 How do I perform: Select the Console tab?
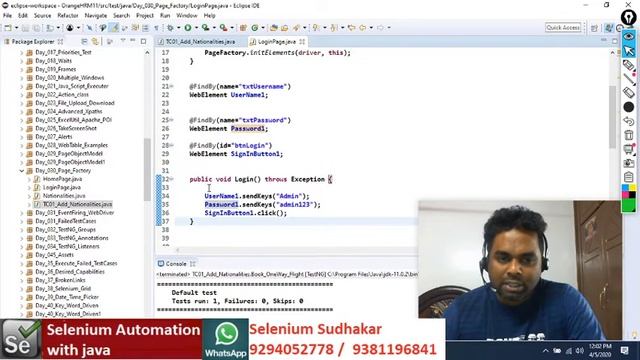(x=176, y=264)
